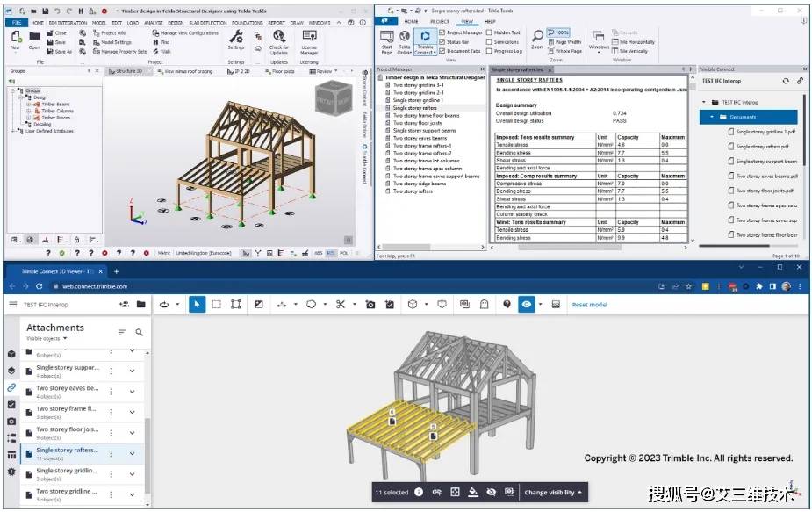
Task: Open the BIM INTEGRATION ribbon tab
Action: (68, 23)
